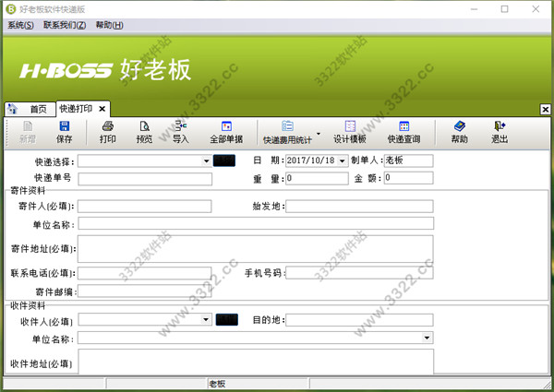
Task: Click the 新增 (New) toolbar icon
Action: tap(28, 132)
